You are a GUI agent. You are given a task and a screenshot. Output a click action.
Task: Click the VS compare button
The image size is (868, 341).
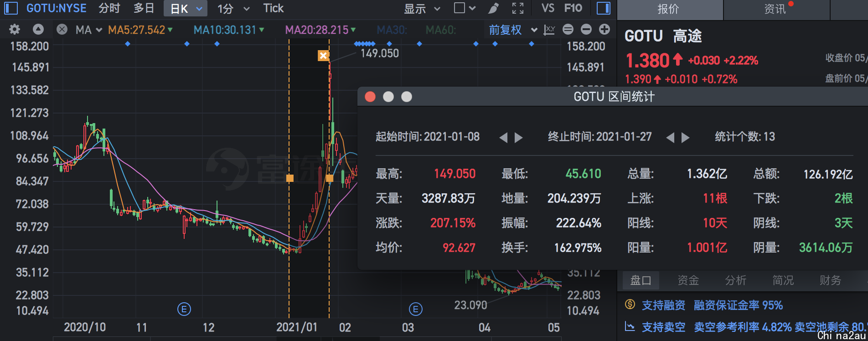(x=548, y=8)
